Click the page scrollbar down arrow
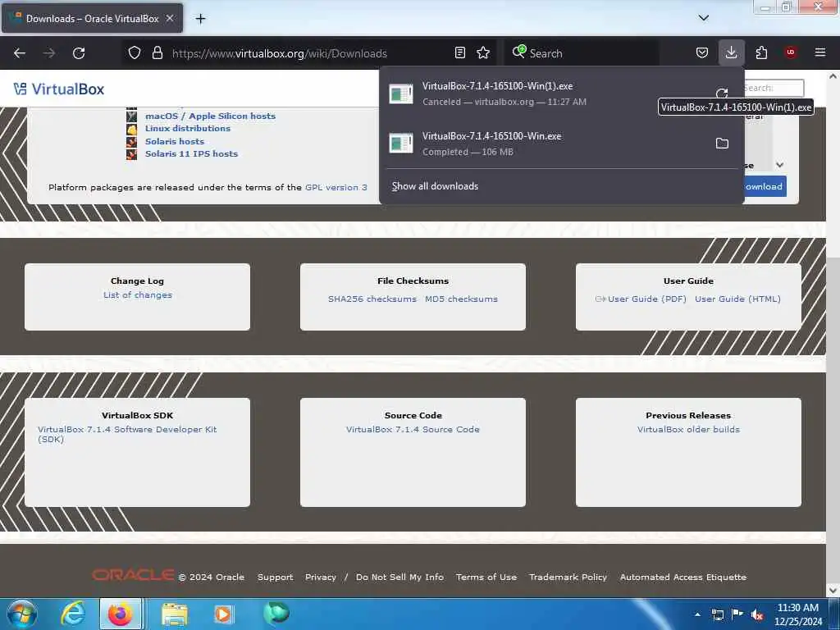The image size is (840, 630). coord(833,591)
